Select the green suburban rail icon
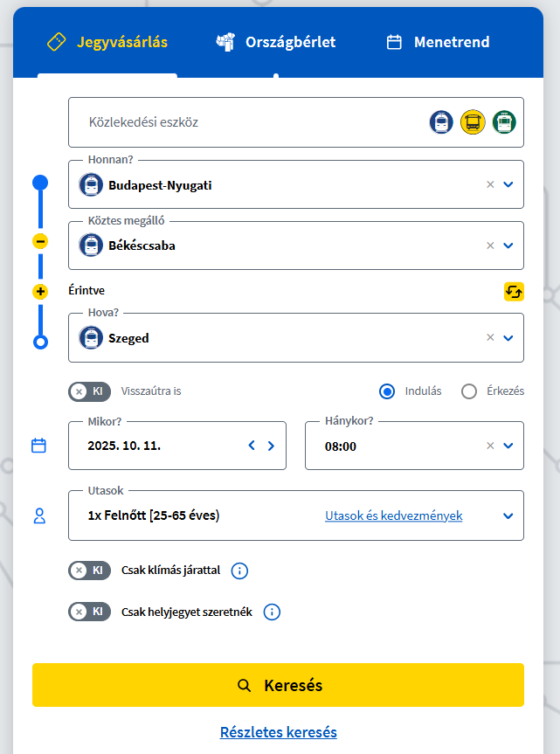The image size is (560, 754). coord(504,122)
